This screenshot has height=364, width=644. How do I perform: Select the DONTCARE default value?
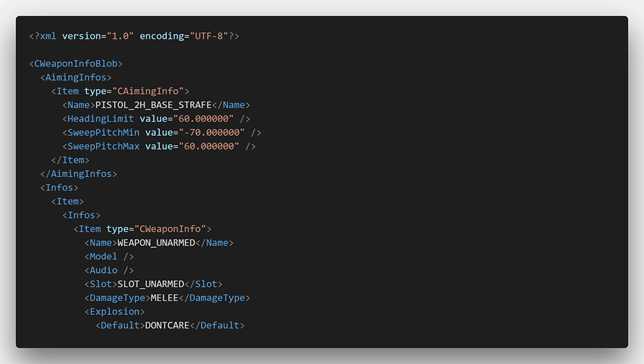pyautogui.click(x=167, y=325)
